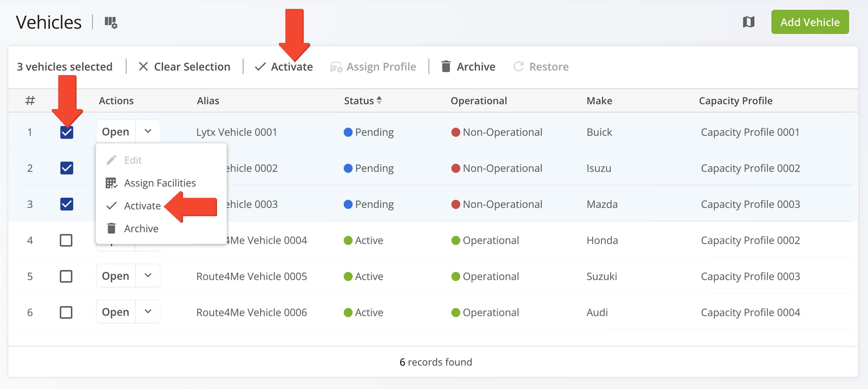Expand the dropdown arrow for Vehicle 0006
This screenshot has width=868, height=389.
[x=148, y=312]
